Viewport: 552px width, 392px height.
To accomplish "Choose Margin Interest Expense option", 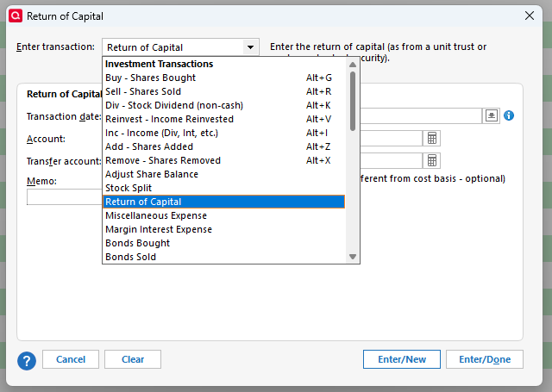I will tap(159, 229).
